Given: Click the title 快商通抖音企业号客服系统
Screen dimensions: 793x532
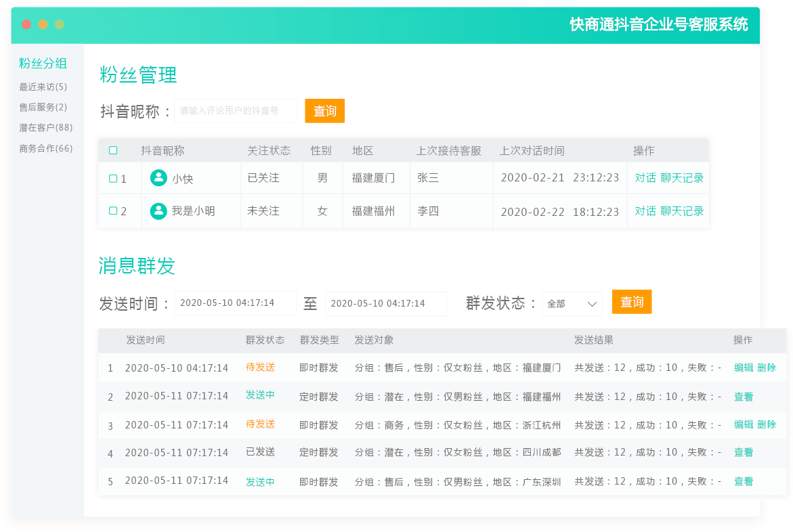Looking at the screenshot, I should click(x=658, y=24).
